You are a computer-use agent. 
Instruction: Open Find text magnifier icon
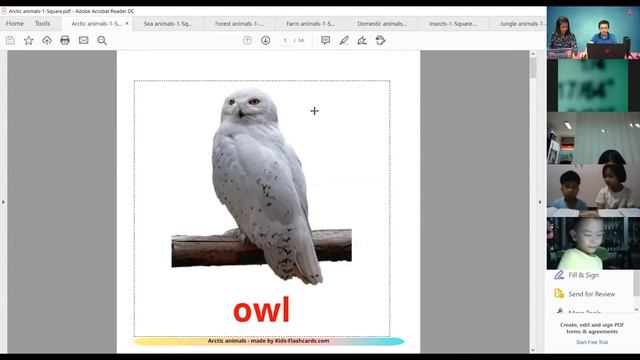point(102,40)
